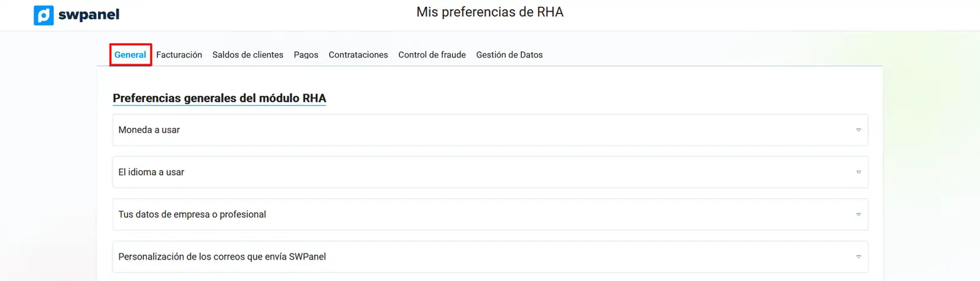
Task: Go to the Pagos tab
Action: (306, 54)
